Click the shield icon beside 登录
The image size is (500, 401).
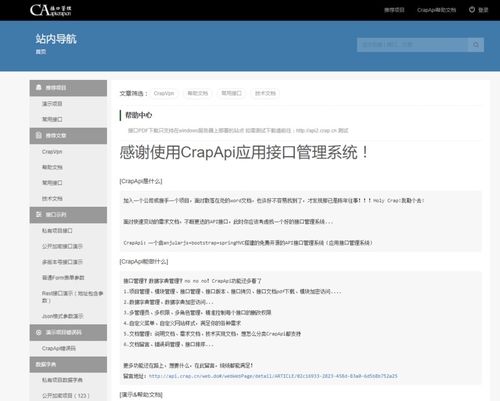click(472, 10)
